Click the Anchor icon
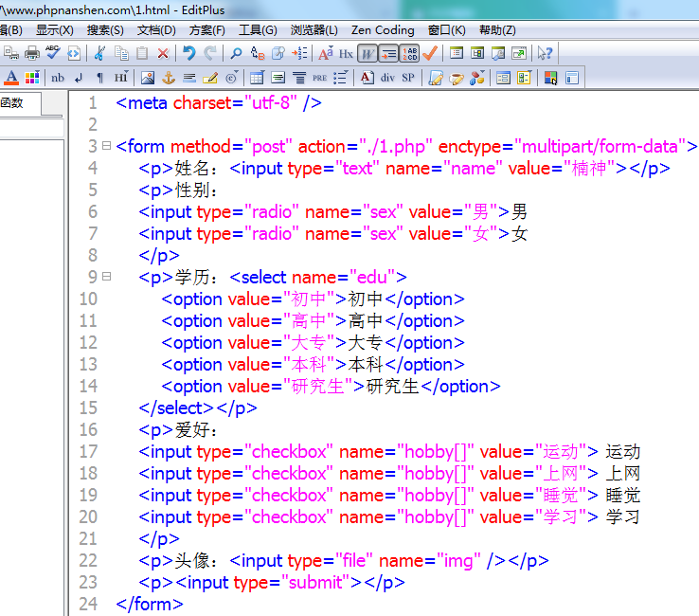 point(169,78)
